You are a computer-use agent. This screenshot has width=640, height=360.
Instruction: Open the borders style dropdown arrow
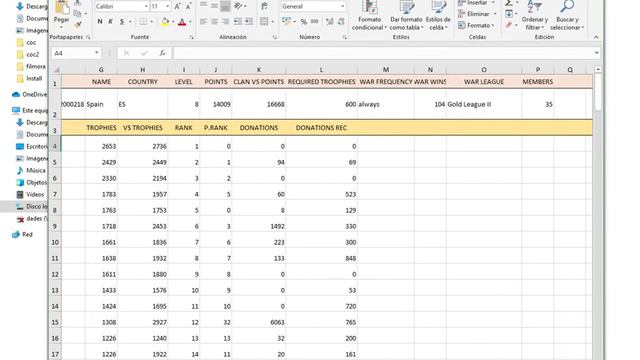[x=151, y=22]
